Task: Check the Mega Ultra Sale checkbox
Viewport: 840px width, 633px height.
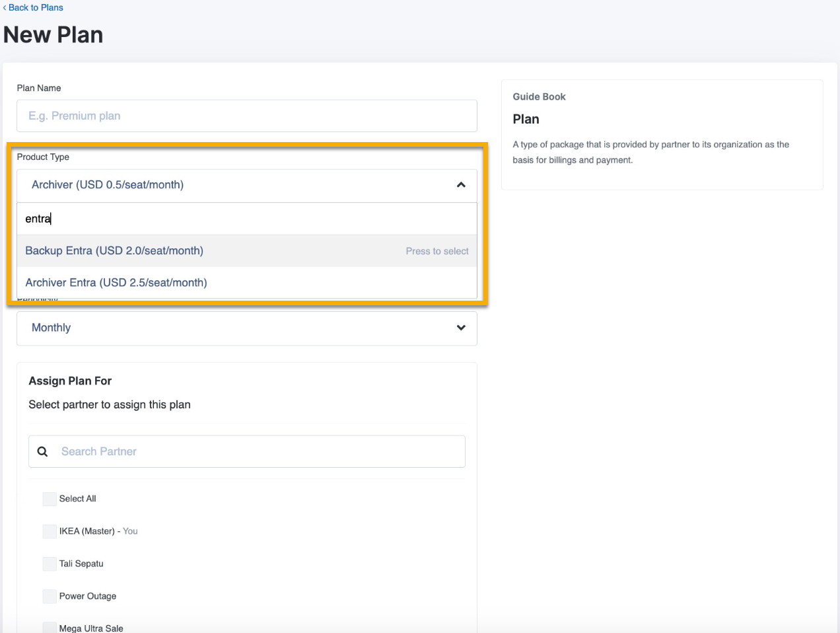Action: coord(50,628)
